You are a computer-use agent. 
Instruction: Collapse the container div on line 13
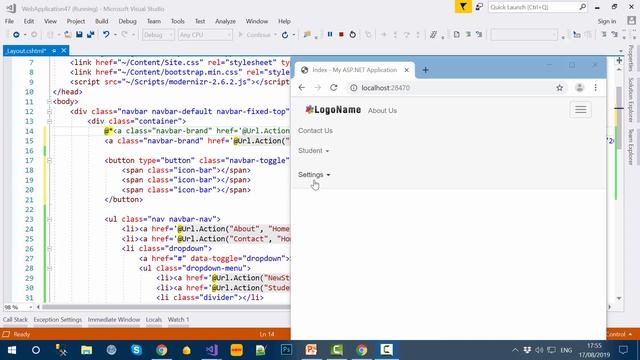49,121
